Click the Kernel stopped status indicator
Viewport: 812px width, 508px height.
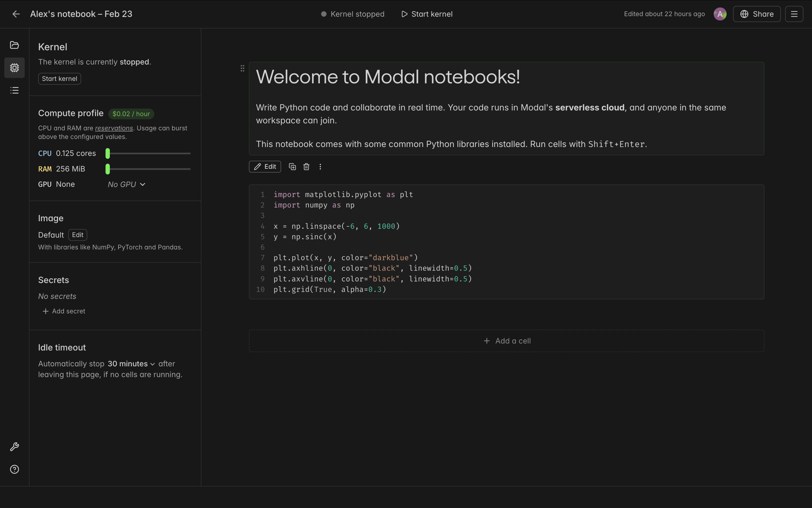pyautogui.click(x=353, y=14)
